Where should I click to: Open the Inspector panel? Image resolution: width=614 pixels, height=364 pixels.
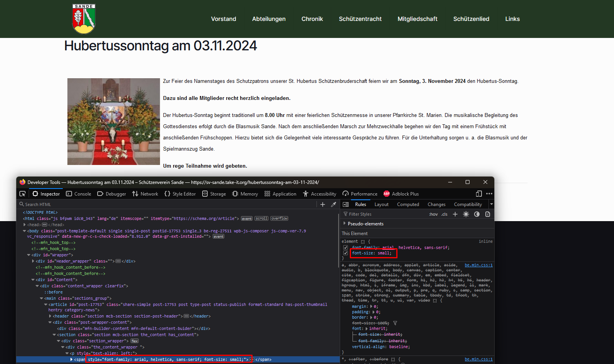pyautogui.click(x=46, y=194)
